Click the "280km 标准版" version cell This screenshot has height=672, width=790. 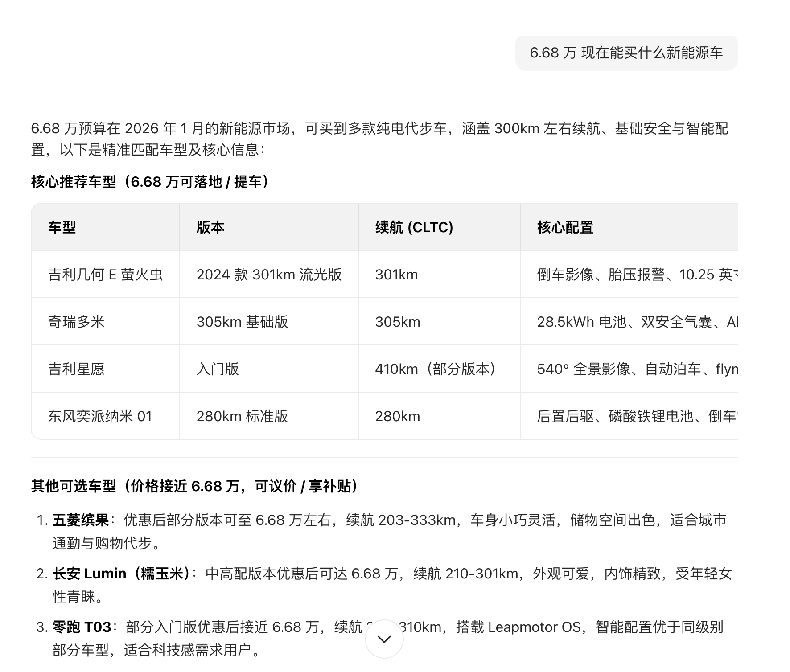(269, 416)
